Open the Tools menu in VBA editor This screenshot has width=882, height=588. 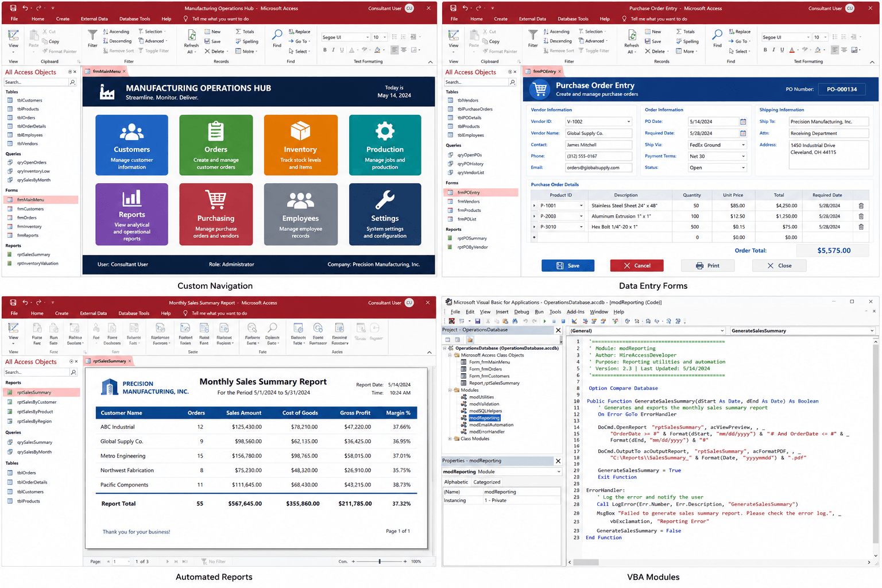555,312
